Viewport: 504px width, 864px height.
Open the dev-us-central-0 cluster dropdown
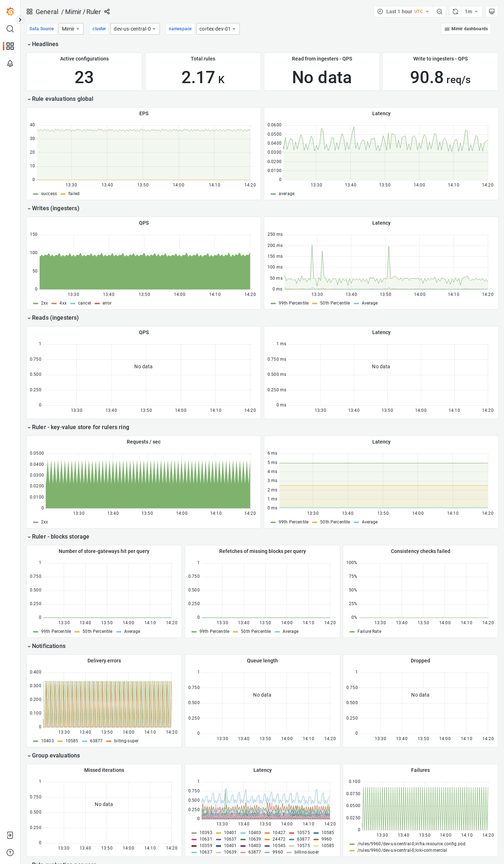[x=135, y=29]
